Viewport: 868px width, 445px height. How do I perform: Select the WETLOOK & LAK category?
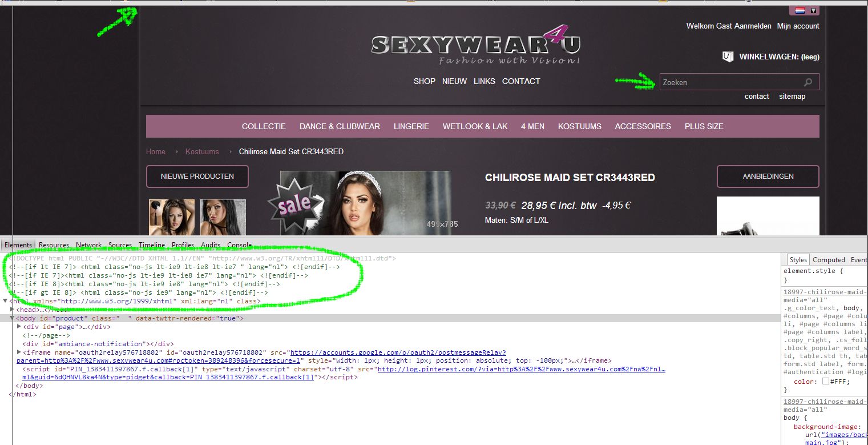pos(475,126)
